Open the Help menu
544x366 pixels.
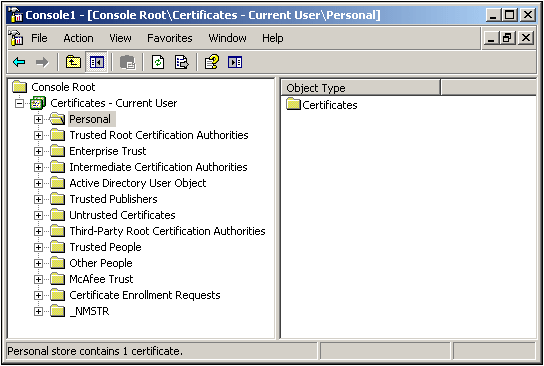click(x=273, y=38)
